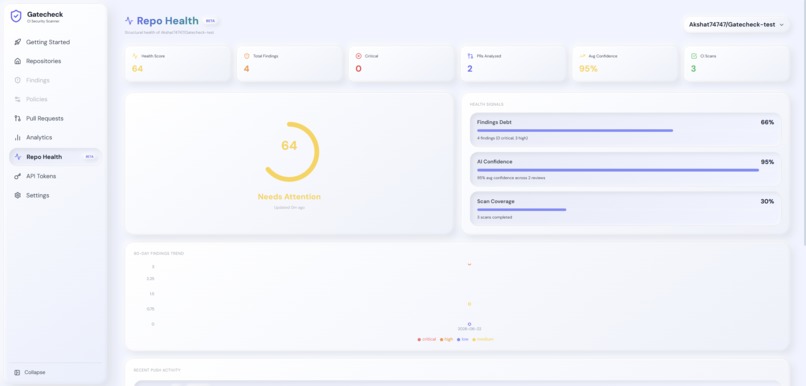Click the 30% Scan Coverage percentage
Viewport: 806px width, 386px height.
(x=767, y=201)
